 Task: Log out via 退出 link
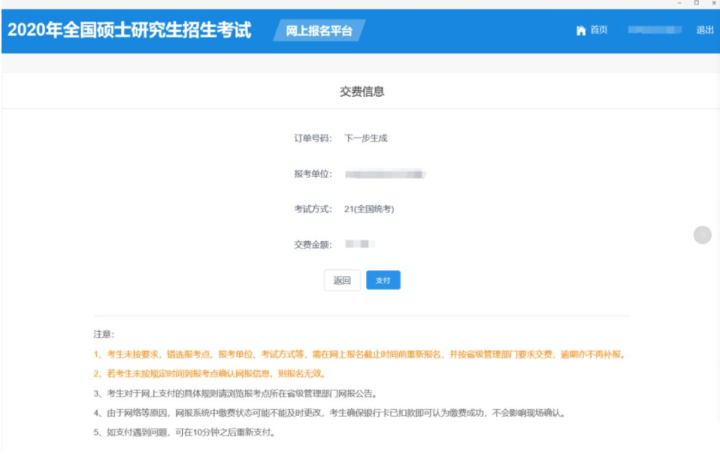tap(705, 30)
